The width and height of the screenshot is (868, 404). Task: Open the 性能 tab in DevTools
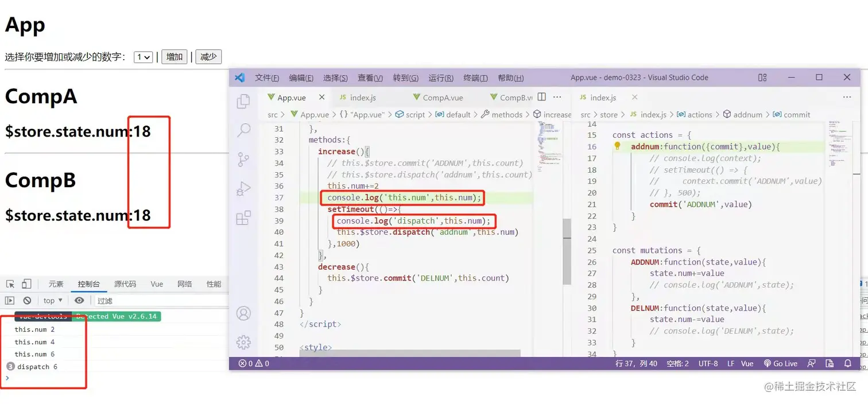[214, 284]
